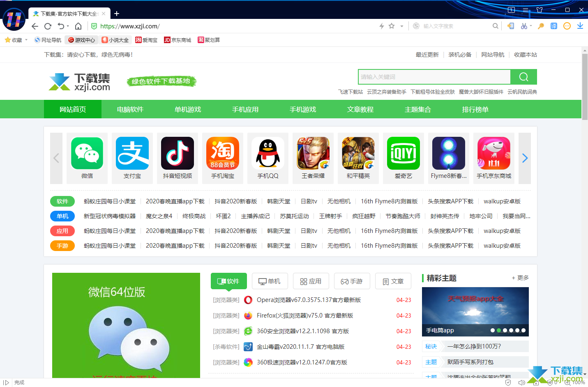
Task: Click the 微信 app icon
Action: pyautogui.click(x=87, y=153)
